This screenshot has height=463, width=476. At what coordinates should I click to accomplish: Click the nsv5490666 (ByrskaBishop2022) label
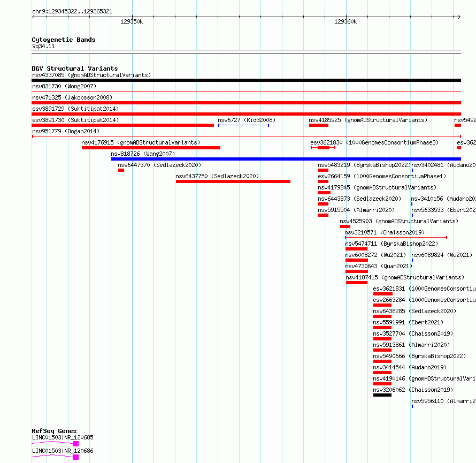click(419, 356)
